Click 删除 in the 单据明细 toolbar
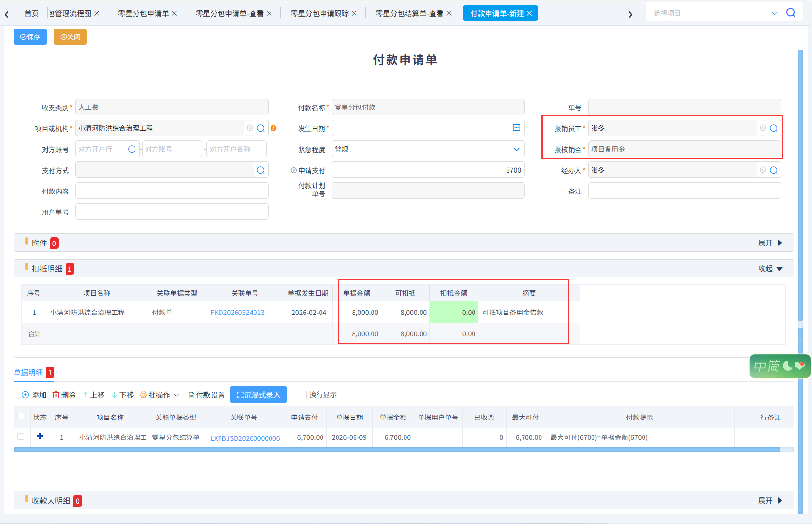 pos(64,395)
